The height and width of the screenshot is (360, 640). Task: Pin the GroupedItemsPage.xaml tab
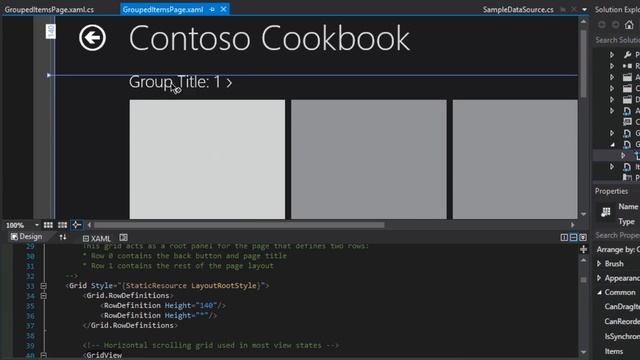(x=212, y=9)
